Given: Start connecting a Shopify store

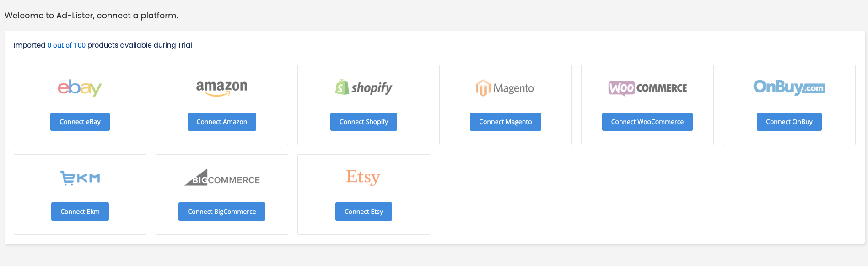Looking at the screenshot, I should (x=364, y=122).
